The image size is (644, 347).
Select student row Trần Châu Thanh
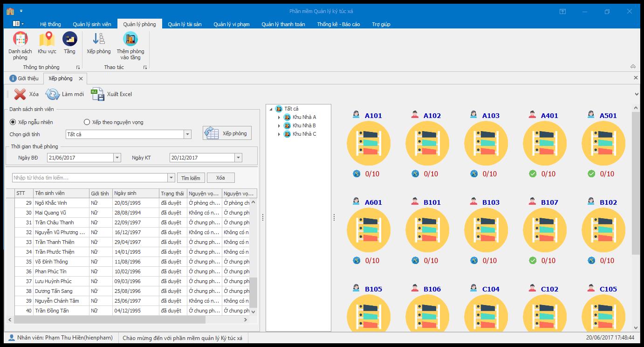click(x=131, y=222)
